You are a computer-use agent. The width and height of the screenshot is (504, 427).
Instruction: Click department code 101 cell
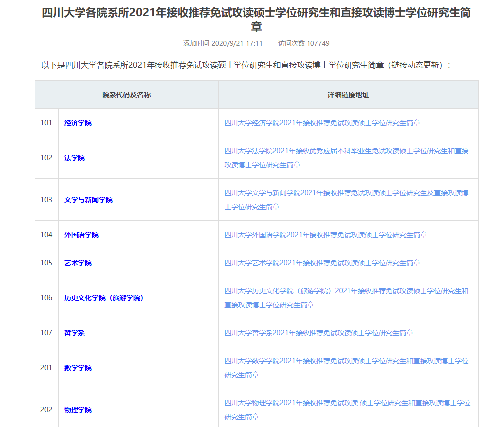coord(46,123)
